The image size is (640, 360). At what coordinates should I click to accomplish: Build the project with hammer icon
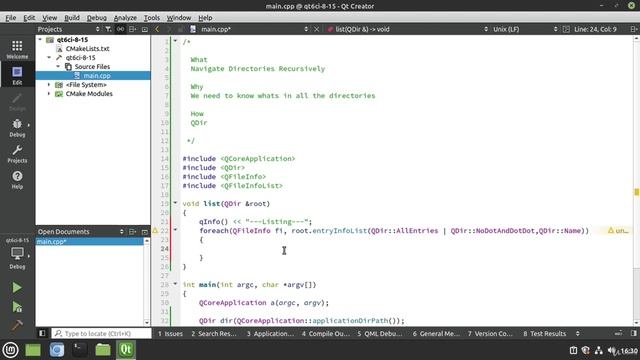coord(17,325)
